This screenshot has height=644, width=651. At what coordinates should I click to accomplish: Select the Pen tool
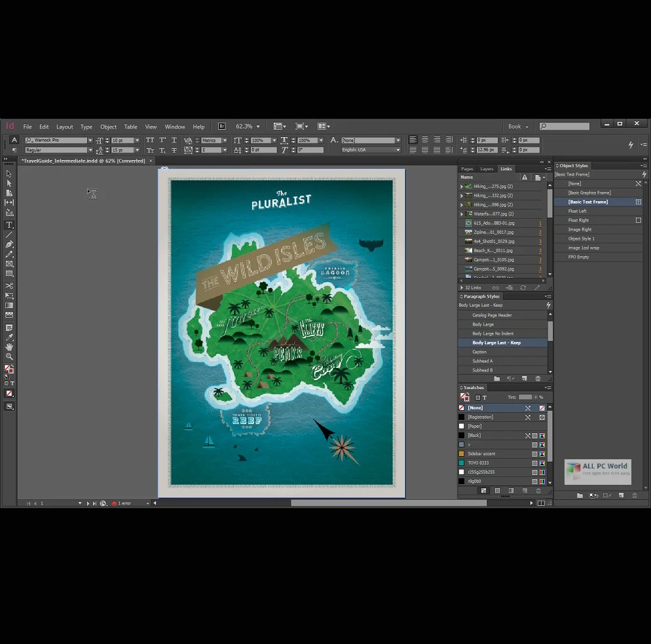[9, 244]
